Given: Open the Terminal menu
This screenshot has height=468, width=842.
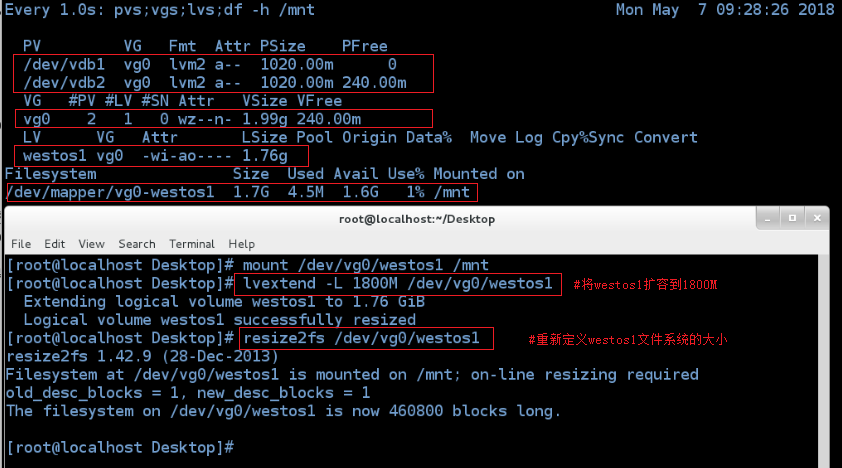Looking at the screenshot, I should 192,244.
